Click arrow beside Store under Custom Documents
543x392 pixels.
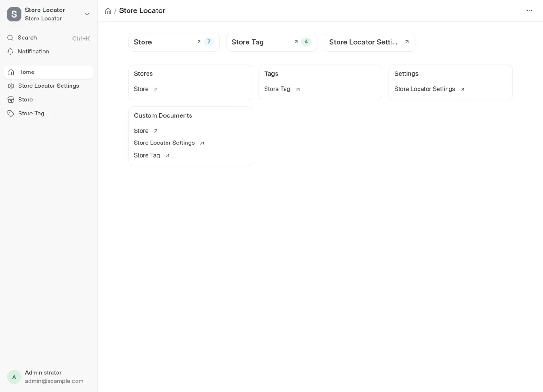[156, 131]
